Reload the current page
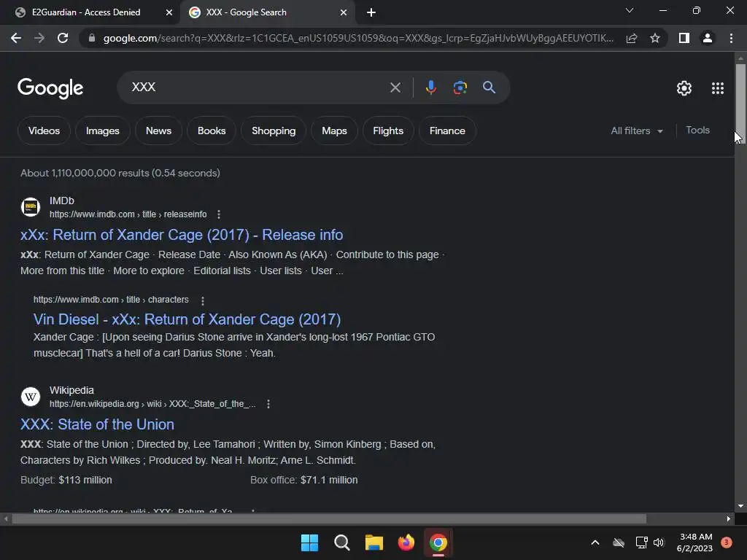The image size is (747, 560). coord(63,38)
